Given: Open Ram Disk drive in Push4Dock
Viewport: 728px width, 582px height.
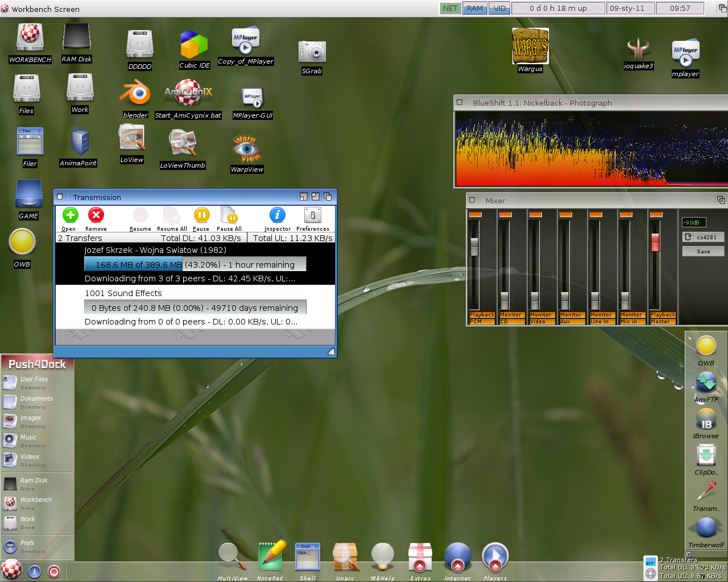Looking at the screenshot, I should coord(37,484).
